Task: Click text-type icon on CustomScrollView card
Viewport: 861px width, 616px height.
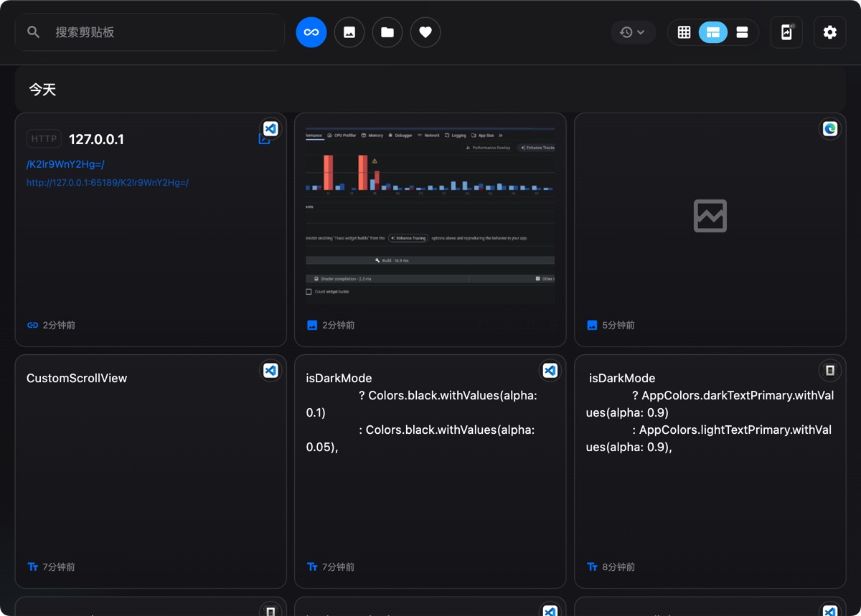Action: click(32, 567)
